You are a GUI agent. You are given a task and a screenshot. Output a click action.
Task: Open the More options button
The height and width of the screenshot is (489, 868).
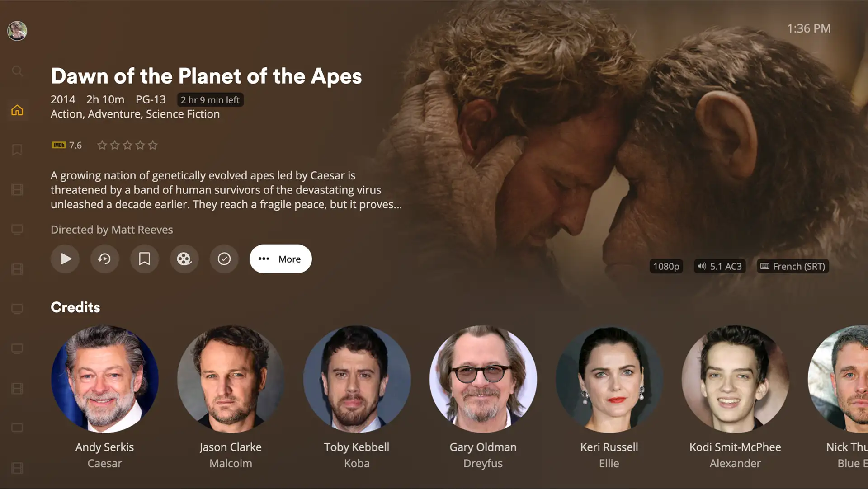point(280,259)
